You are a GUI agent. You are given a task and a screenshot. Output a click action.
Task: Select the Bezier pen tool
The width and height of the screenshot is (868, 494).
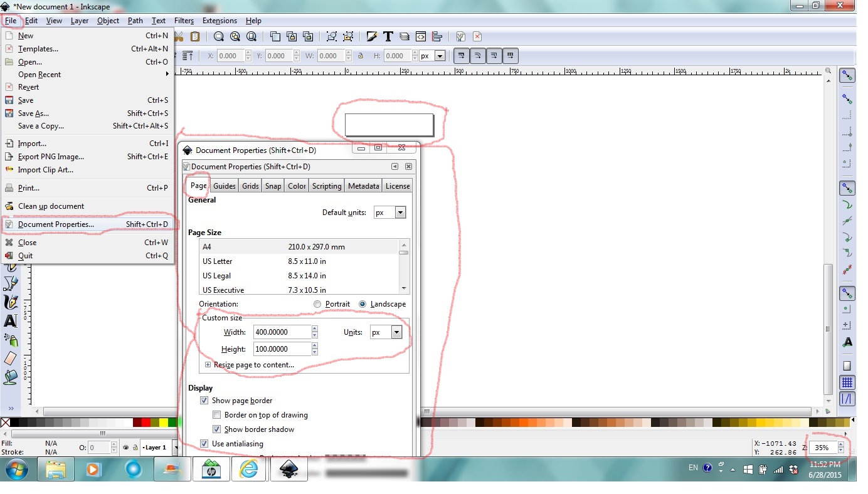tap(10, 283)
